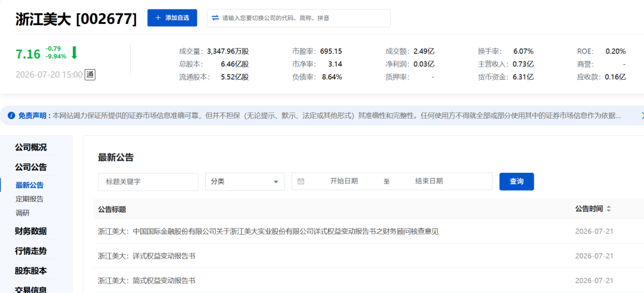Open the 分类 dropdown

(245, 182)
